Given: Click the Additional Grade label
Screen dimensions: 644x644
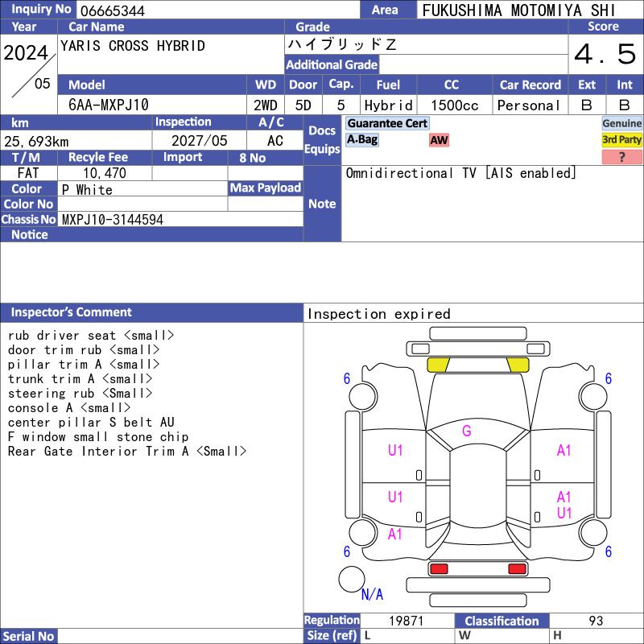Looking at the screenshot, I should 332,65.
